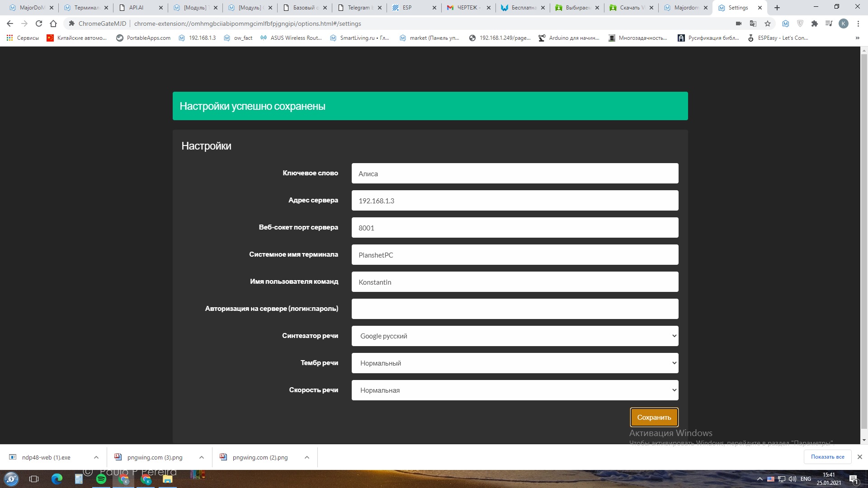Open the Chrome extensions puzzle icon
This screenshot has width=868, height=488.
(x=815, y=23)
